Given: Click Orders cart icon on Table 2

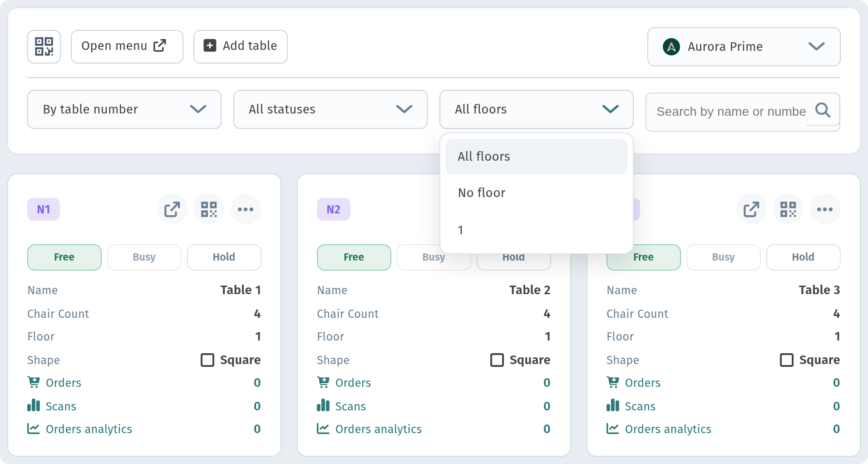Looking at the screenshot, I should click(x=323, y=382).
